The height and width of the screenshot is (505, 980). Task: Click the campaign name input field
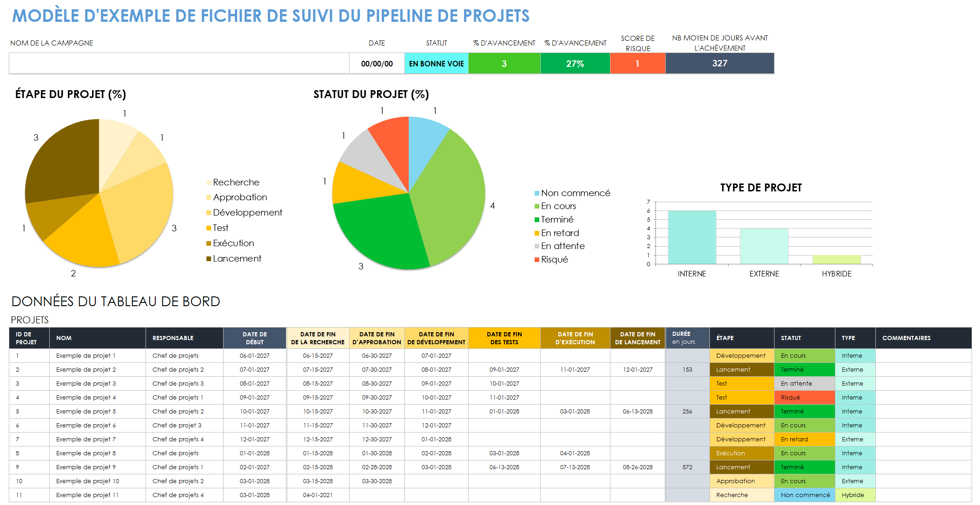[179, 64]
